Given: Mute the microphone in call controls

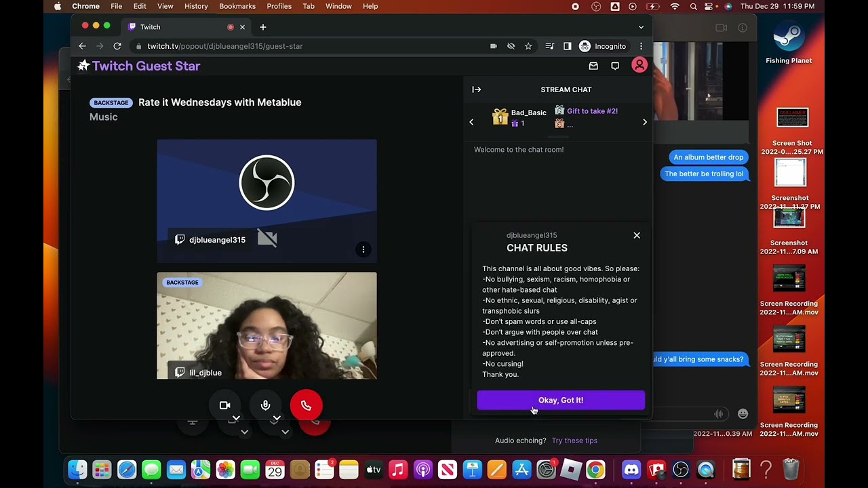Looking at the screenshot, I should pyautogui.click(x=266, y=405).
